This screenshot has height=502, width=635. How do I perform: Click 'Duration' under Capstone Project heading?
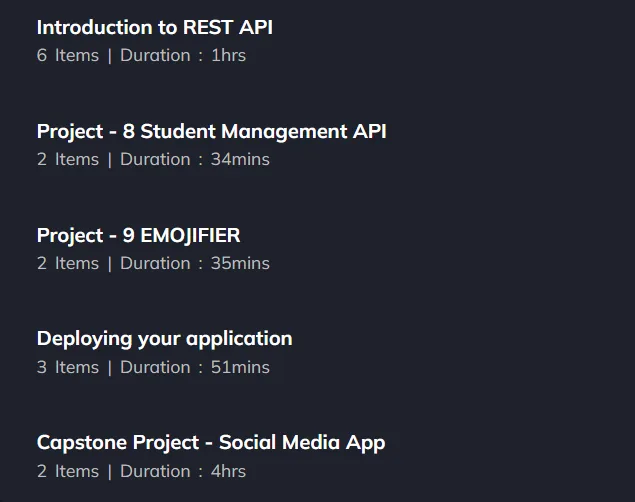155,472
